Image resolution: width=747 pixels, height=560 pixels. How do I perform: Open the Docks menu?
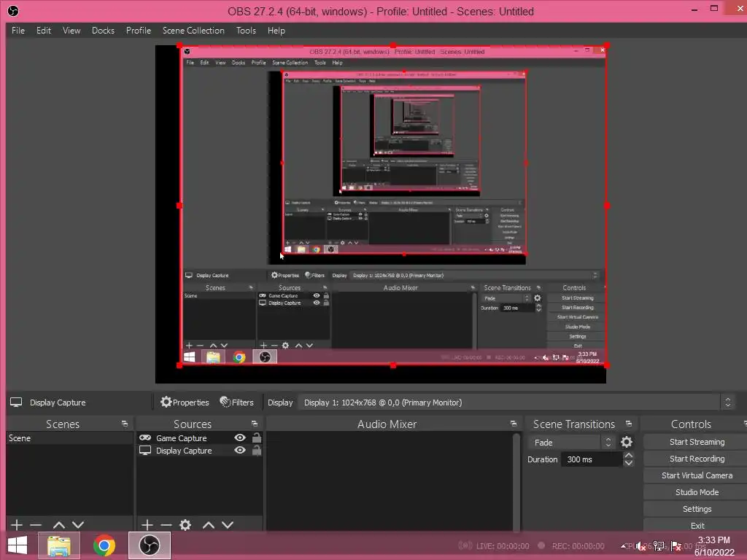103,31
